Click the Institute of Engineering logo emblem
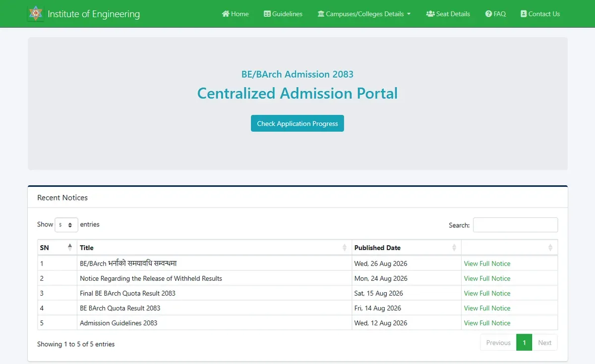Screen dimensions: 595x364 [35, 13]
